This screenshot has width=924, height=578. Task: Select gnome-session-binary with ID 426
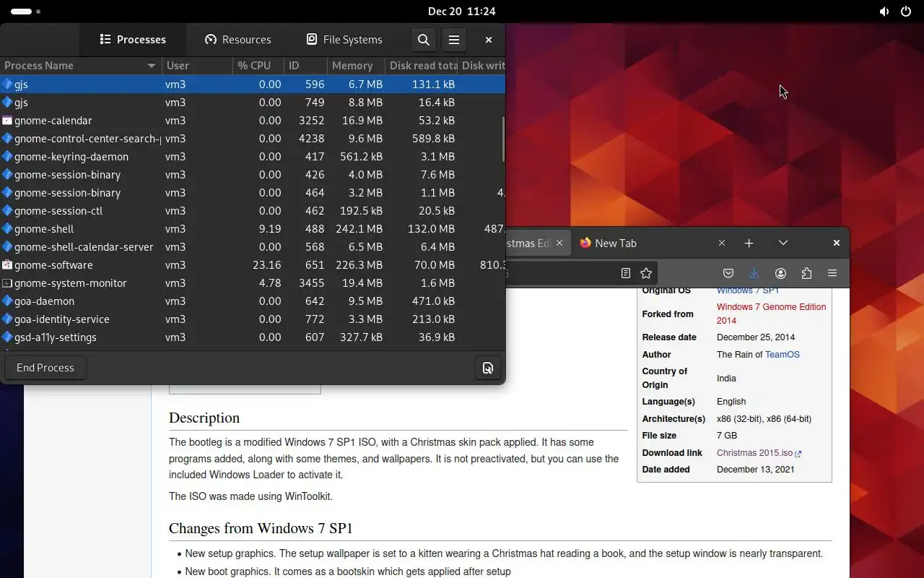point(253,175)
